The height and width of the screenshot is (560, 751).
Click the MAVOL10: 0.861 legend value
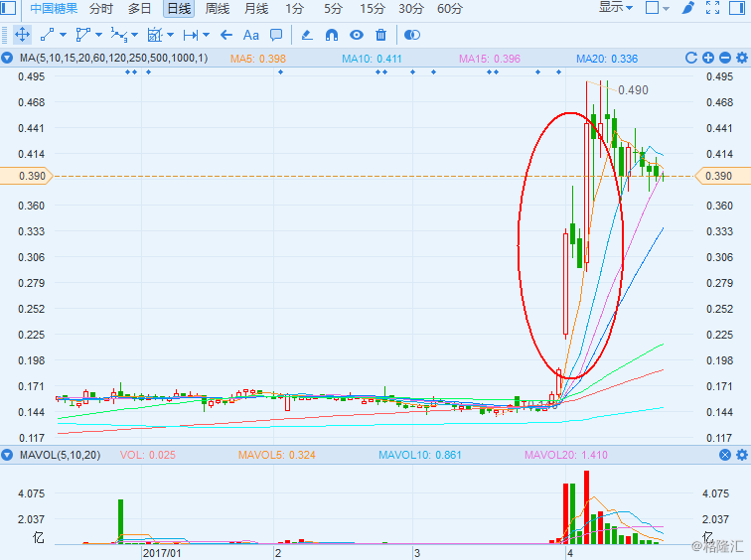point(420,455)
